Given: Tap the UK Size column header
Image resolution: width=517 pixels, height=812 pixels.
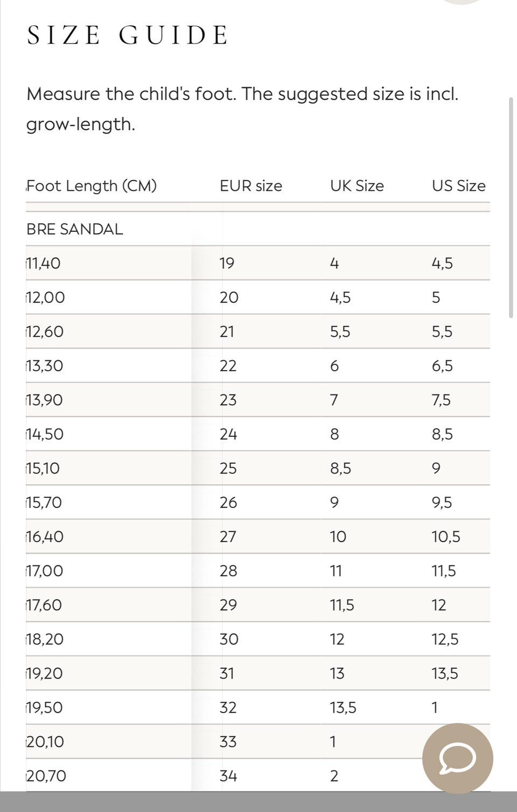Looking at the screenshot, I should pyautogui.click(x=357, y=186).
